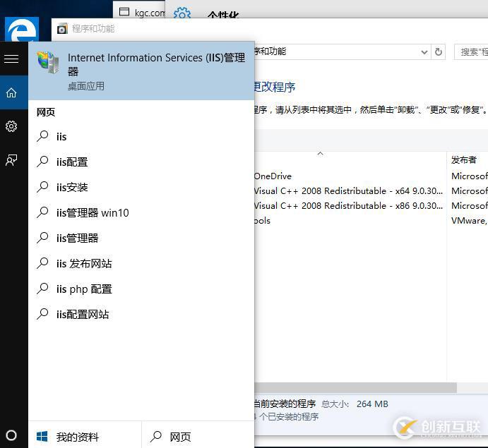This screenshot has height=448, width=488.
Task: Open Internet Information Services (IIS) Manager result
Action: coord(141,71)
